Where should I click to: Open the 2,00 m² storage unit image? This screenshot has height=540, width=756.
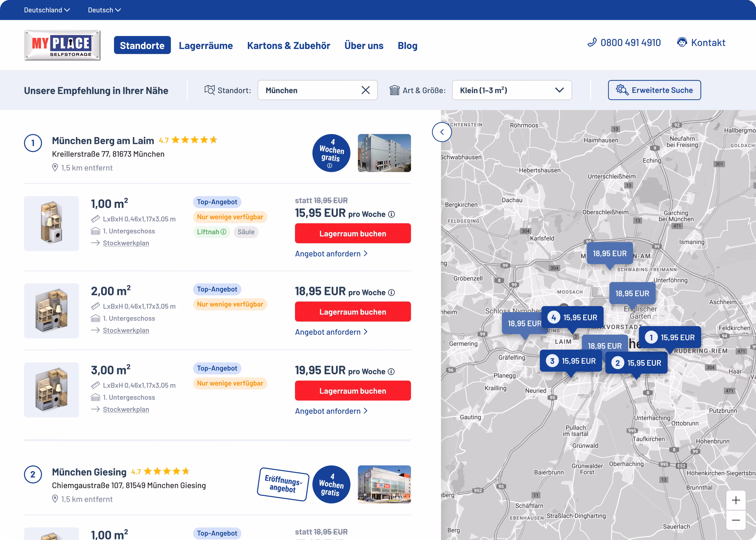pyautogui.click(x=51, y=311)
